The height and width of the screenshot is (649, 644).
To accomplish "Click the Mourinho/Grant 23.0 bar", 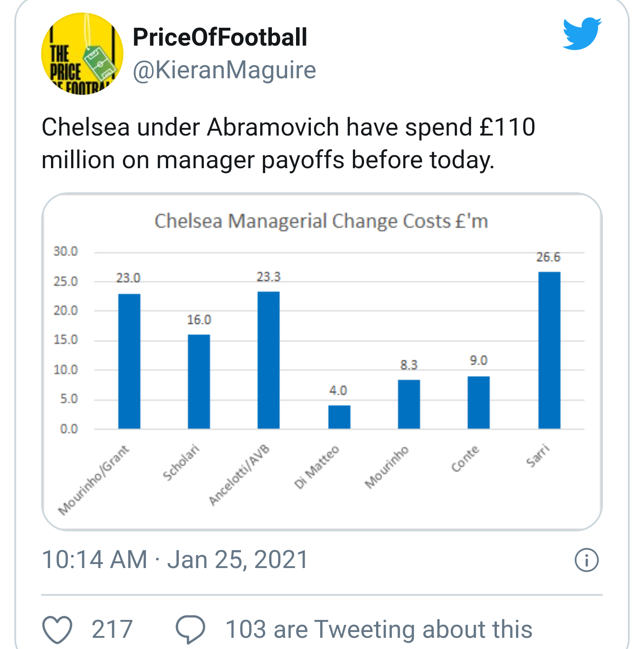I will point(129,361).
